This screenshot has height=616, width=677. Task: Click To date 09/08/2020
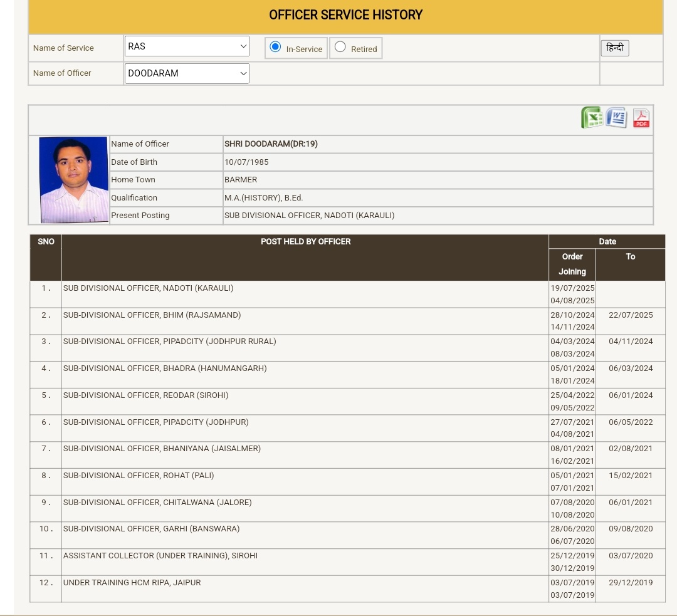pyautogui.click(x=631, y=529)
